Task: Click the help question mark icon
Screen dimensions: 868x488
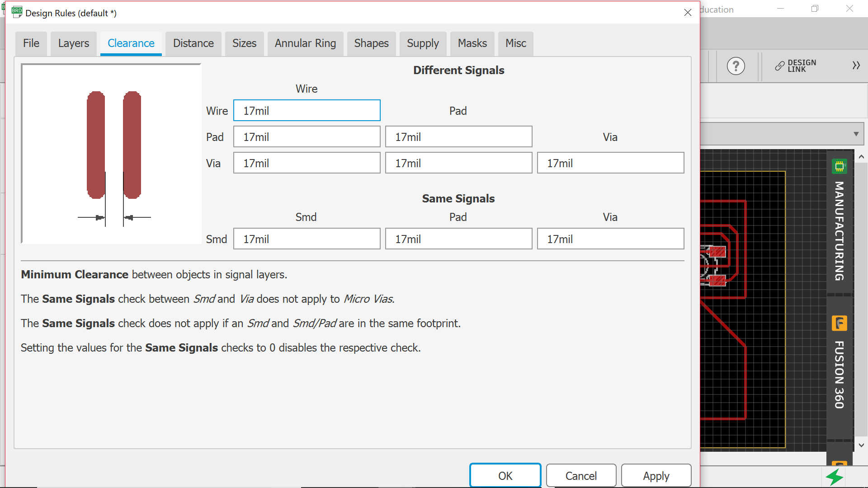Action: (x=736, y=66)
